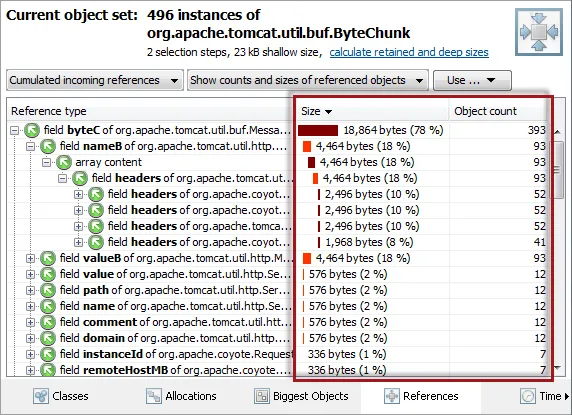Select the field instanceId row text
The height and width of the screenshot is (415, 572).
(177, 354)
